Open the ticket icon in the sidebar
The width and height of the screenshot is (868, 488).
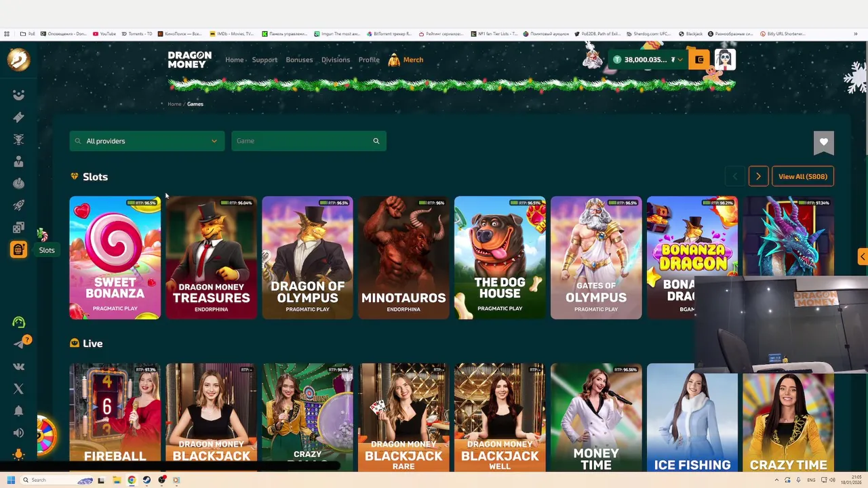coord(18,117)
